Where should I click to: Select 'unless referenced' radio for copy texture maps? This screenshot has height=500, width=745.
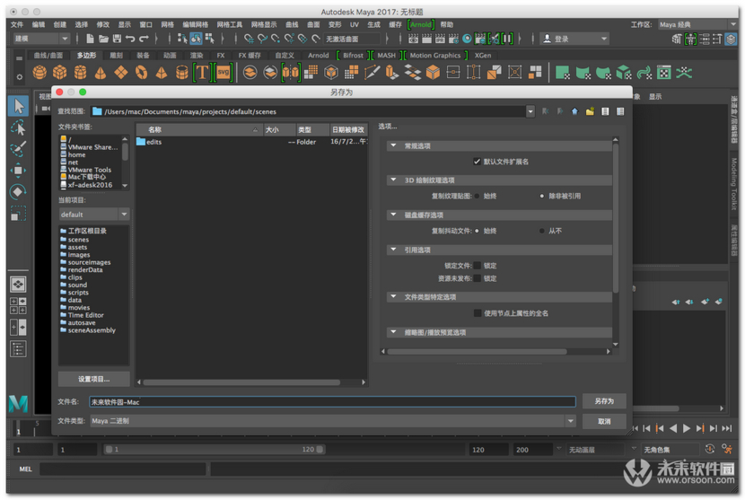click(x=542, y=196)
